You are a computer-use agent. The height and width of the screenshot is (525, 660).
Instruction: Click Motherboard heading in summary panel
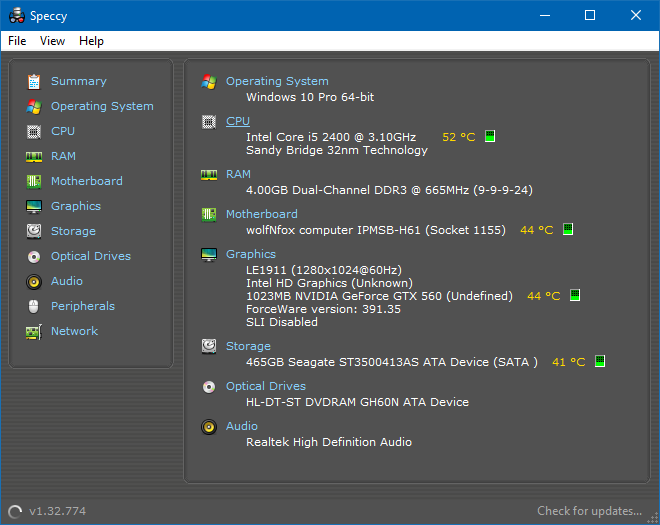[262, 214]
